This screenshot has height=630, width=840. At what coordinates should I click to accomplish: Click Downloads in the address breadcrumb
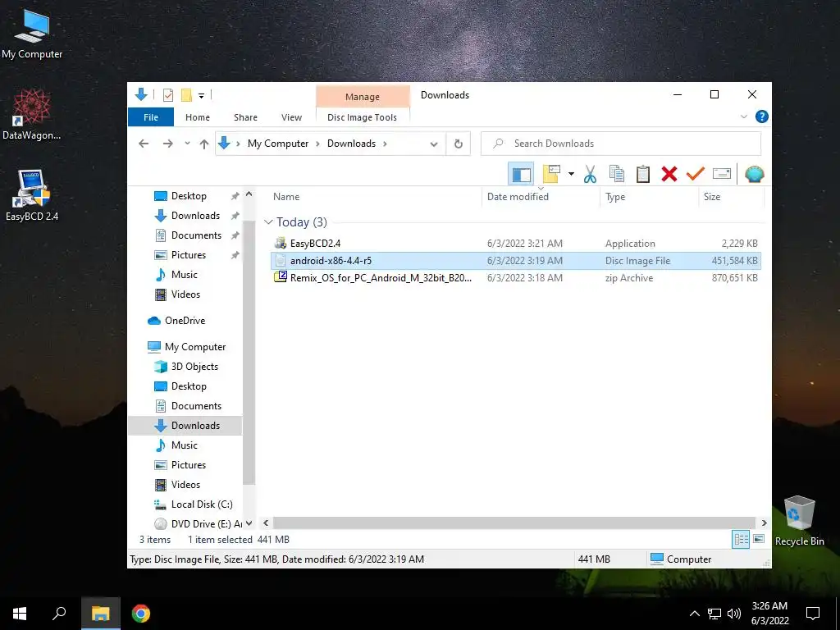click(351, 144)
